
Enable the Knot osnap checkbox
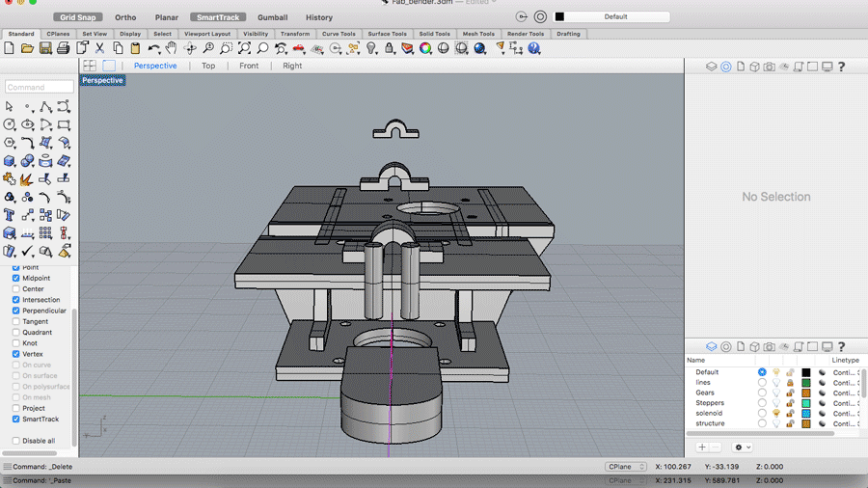(x=16, y=343)
